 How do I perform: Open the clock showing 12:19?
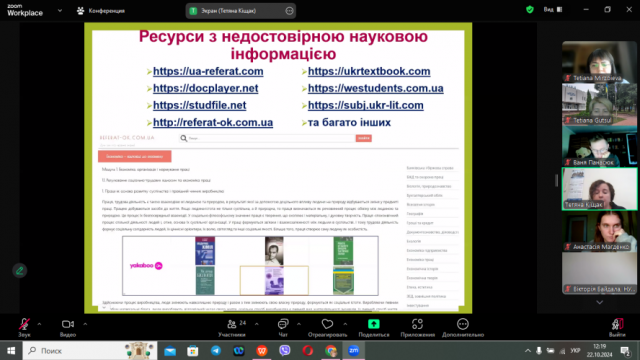point(600,351)
